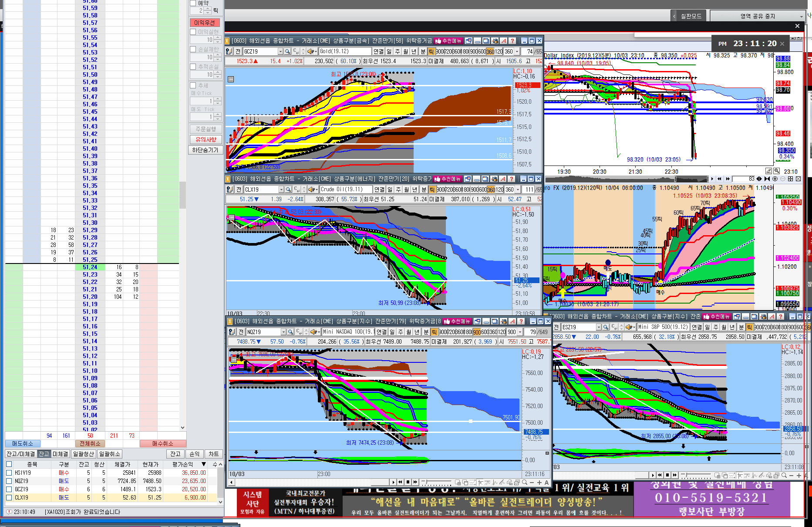
Task: Click the grid icon on Crude Oil chart canvas
Action: click(x=232, y=217)
